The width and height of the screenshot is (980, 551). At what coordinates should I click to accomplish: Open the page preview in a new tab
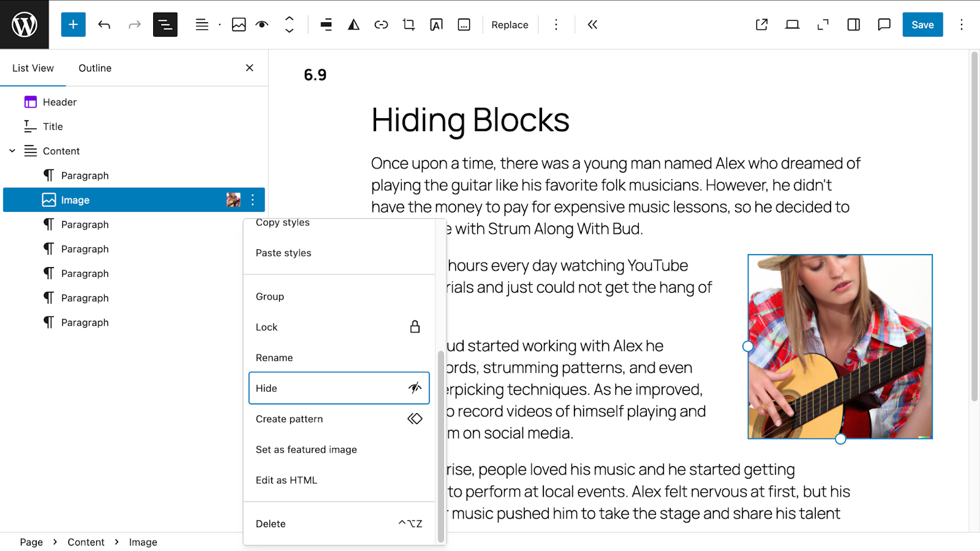coord(761,24)
